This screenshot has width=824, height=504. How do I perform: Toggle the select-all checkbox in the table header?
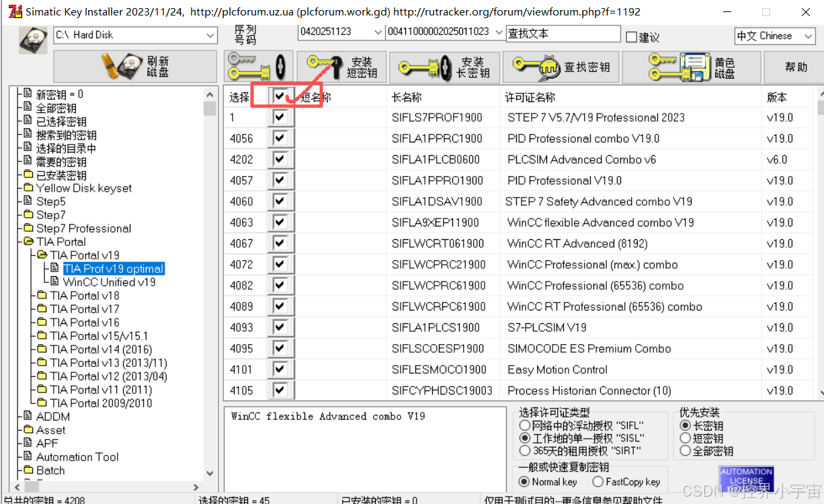coord(280,96)
